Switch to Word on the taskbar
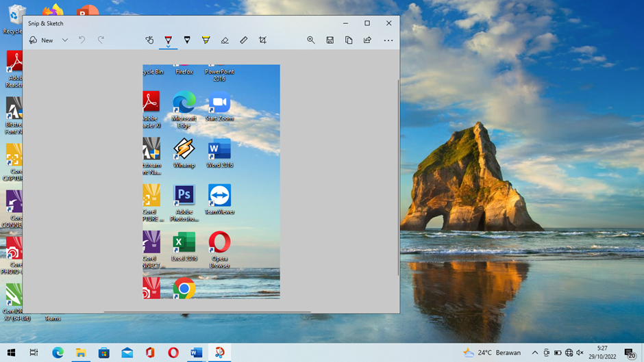Screen dimensions: 644x362 coord(197,352)
